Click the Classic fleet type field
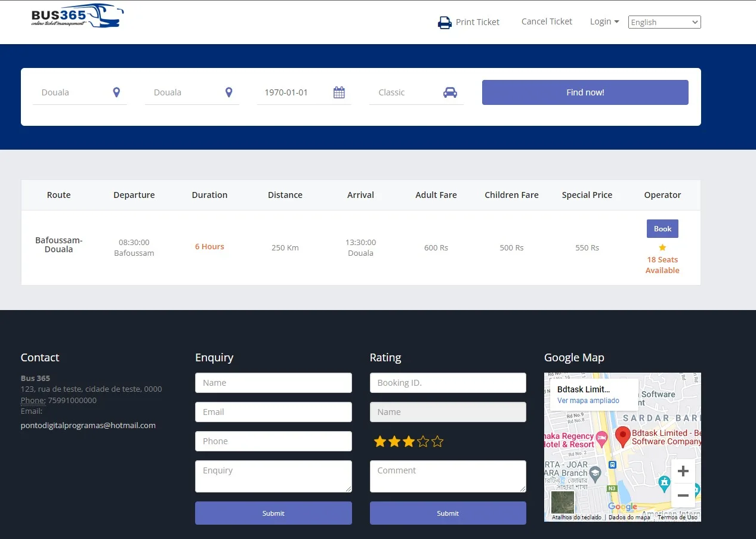 [x=416, y=92]
